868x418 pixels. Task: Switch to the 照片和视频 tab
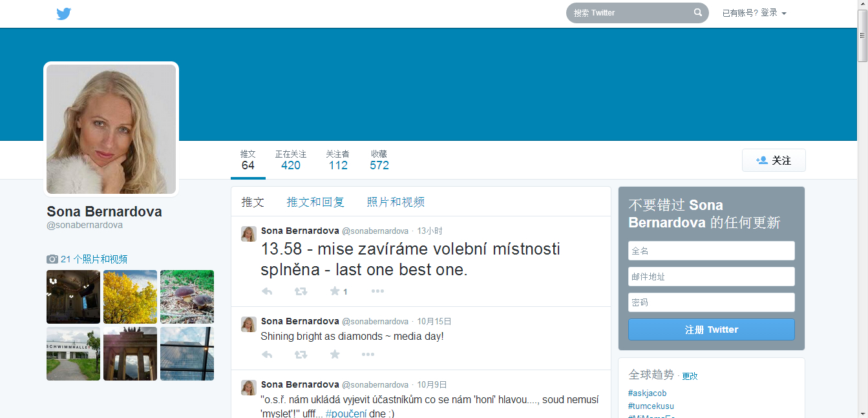point(396,202)
